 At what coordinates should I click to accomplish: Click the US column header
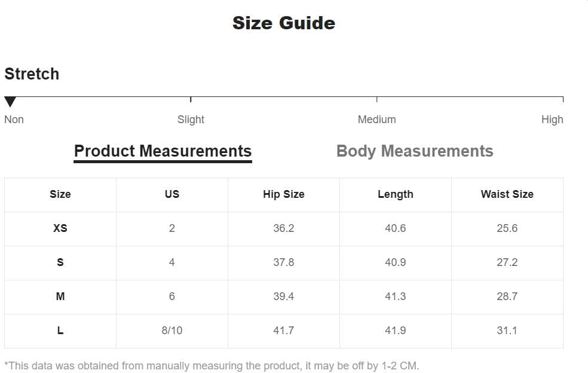171,194
